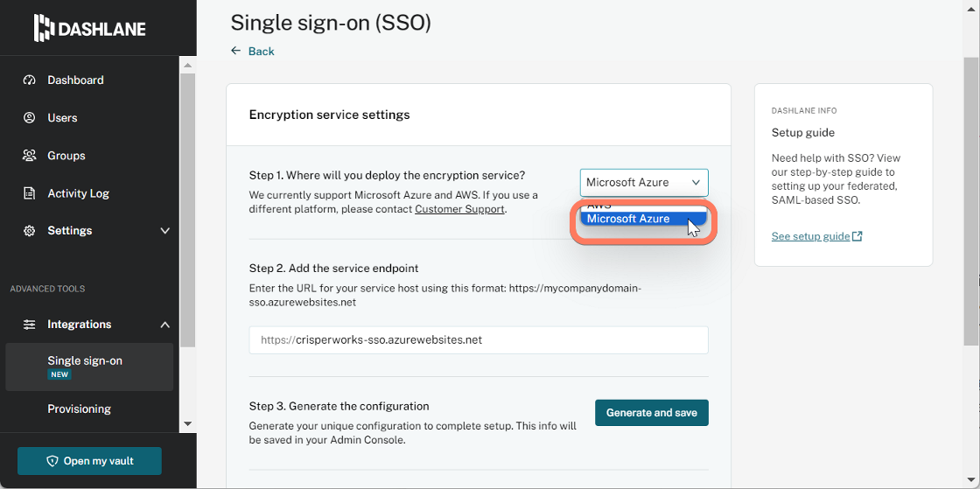Click the service endpoint URL field

point(478,339)
